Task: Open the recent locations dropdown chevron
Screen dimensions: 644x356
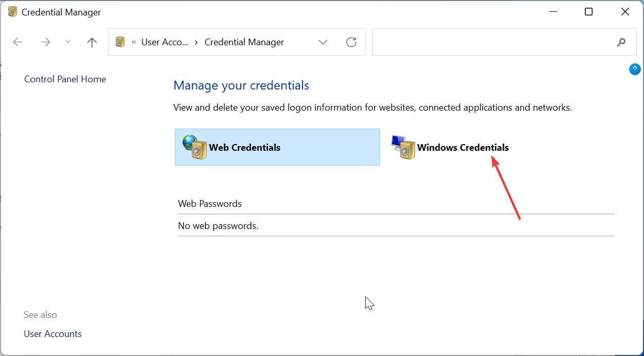Action: pos(68,42)
